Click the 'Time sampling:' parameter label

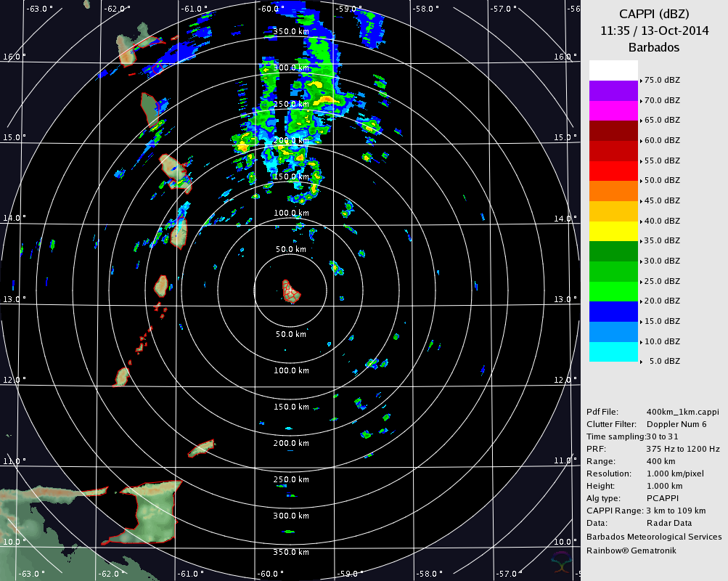pos(615,436)
